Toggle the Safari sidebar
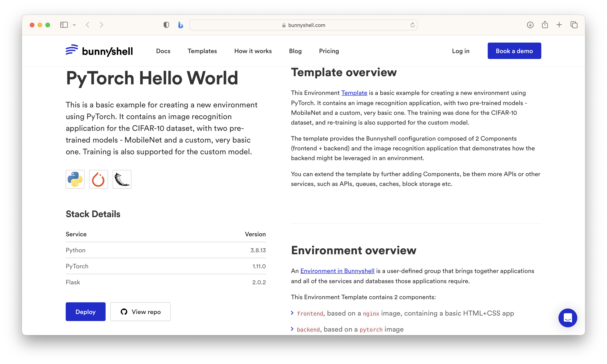The image size is (607, 364). click(64, 25)
